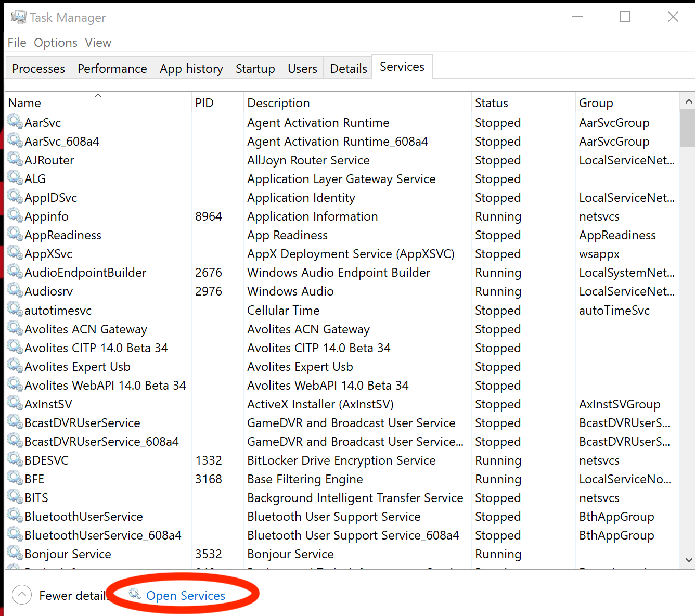Click PID 1332 for BDESVC

209,460
